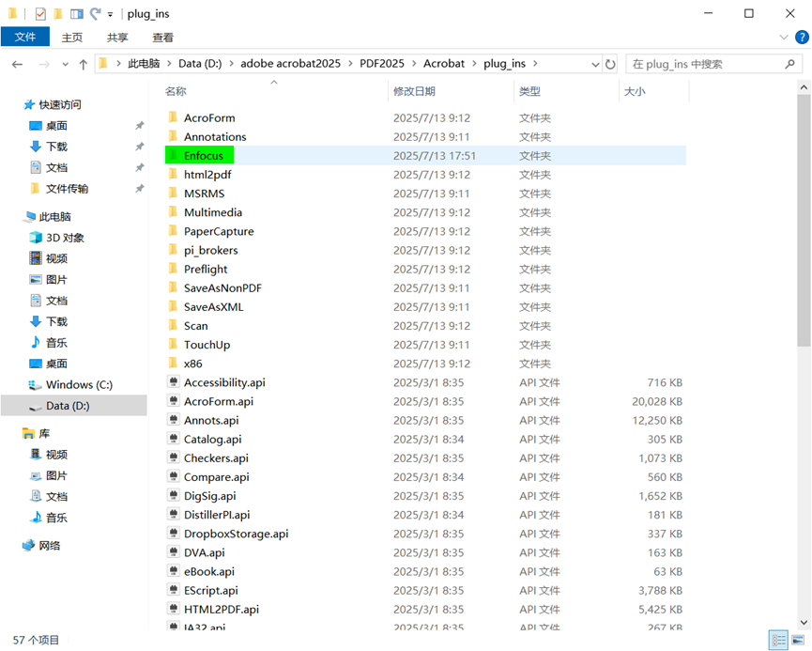Image resolution: width=812 pixels, height=651 pixels.
Task: Select 快速访问 in the navigation pane
Action: 59,104
